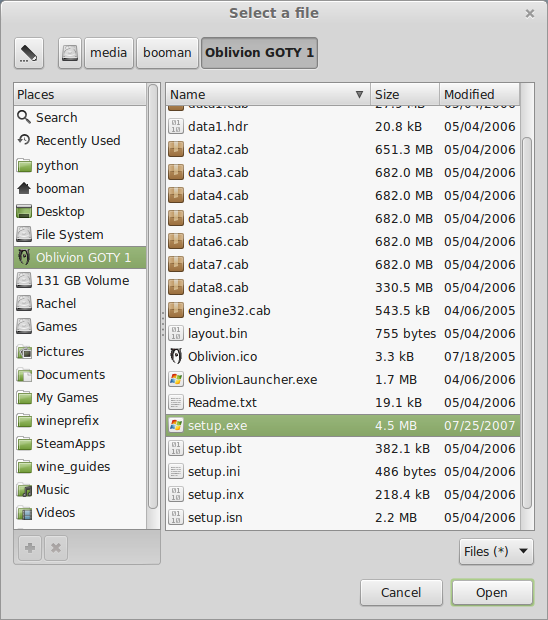Select the layout.bin file
The height and width of the screenshot is (620, 548).
pyautogui.click(x=343, y=333)
